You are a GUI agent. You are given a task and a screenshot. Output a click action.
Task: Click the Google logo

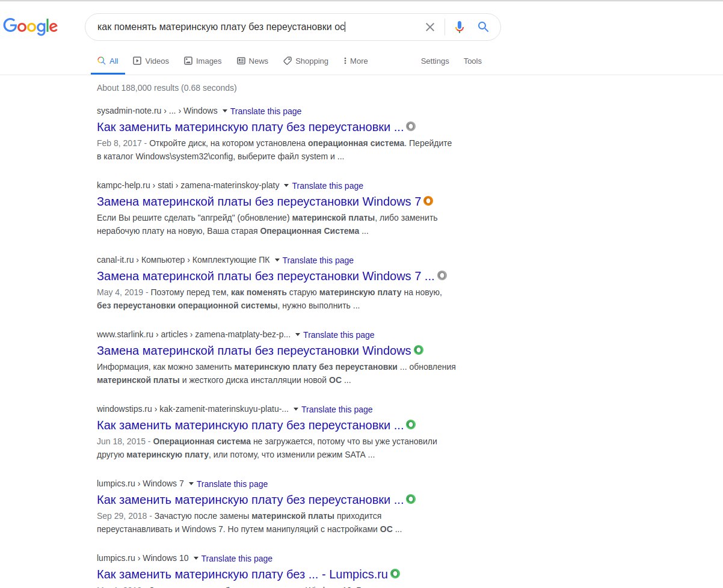click(x=31, y=27)
